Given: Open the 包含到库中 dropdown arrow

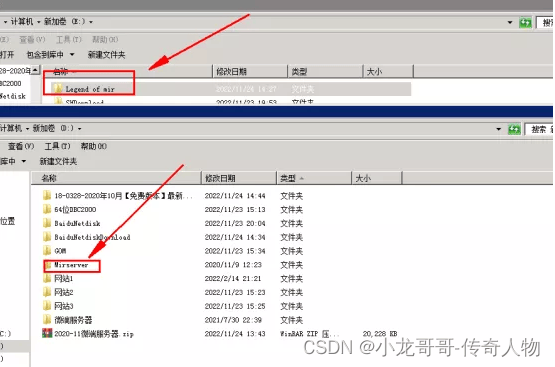Looking at the screenshot, I should click(x=72, y=55).
